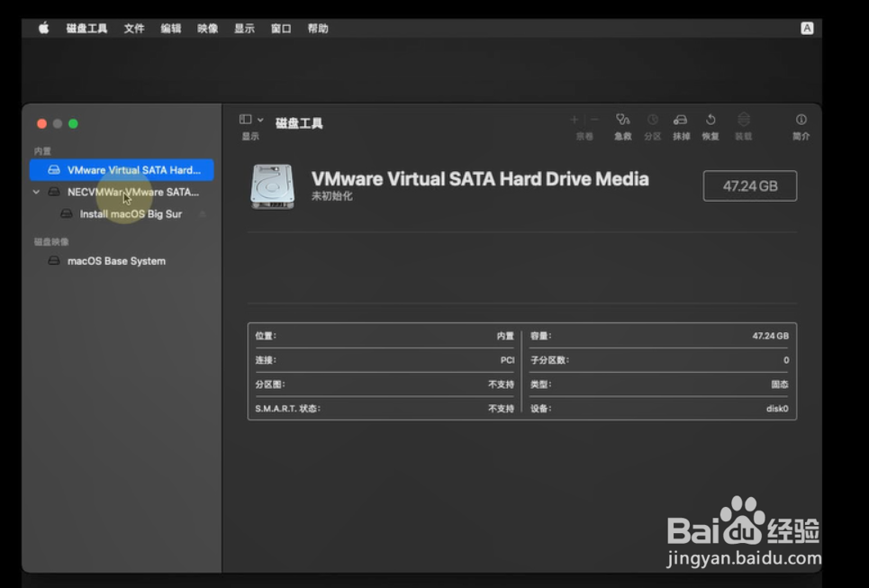869x588 pixels.
Task: Click the S.M.A.R.T. 状态 label
Action: [287, 409]
